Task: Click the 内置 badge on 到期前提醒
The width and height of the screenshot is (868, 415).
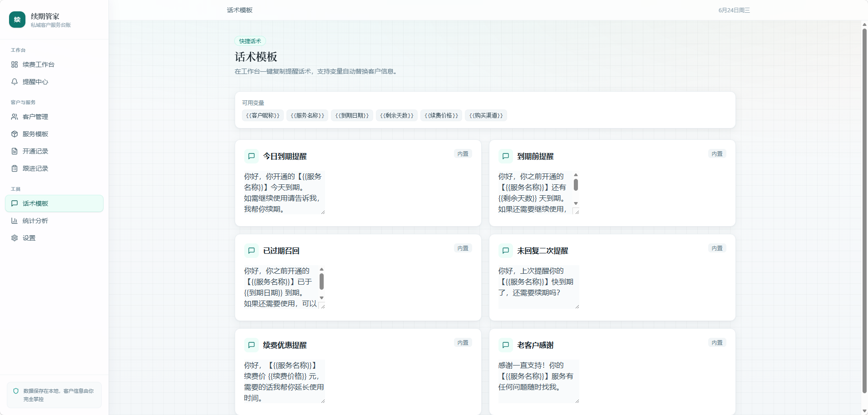Action: click(717, 153)
